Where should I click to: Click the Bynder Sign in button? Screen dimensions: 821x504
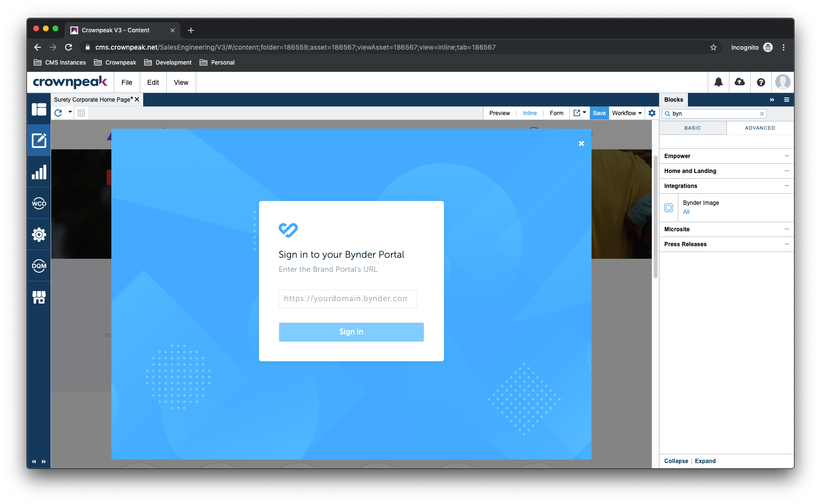351,332
